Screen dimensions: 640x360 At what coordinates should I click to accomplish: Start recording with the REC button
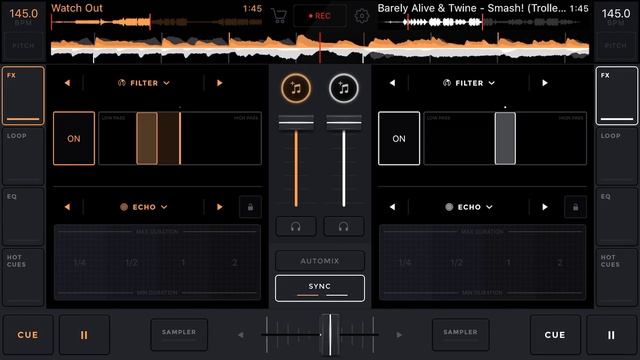tap(320, 16)
